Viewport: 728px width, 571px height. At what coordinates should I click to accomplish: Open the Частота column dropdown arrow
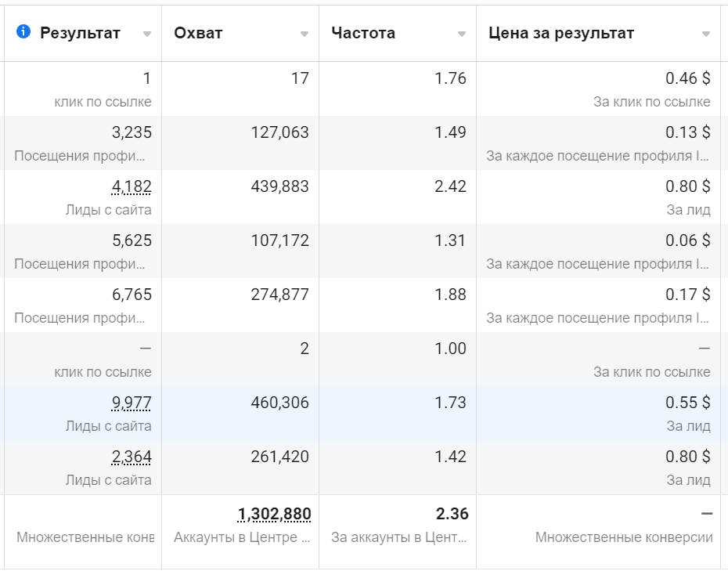[x=461, y=34]
